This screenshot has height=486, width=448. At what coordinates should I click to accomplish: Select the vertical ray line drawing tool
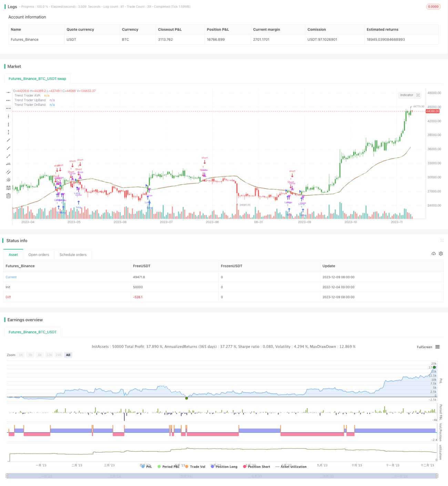(8, 124)
